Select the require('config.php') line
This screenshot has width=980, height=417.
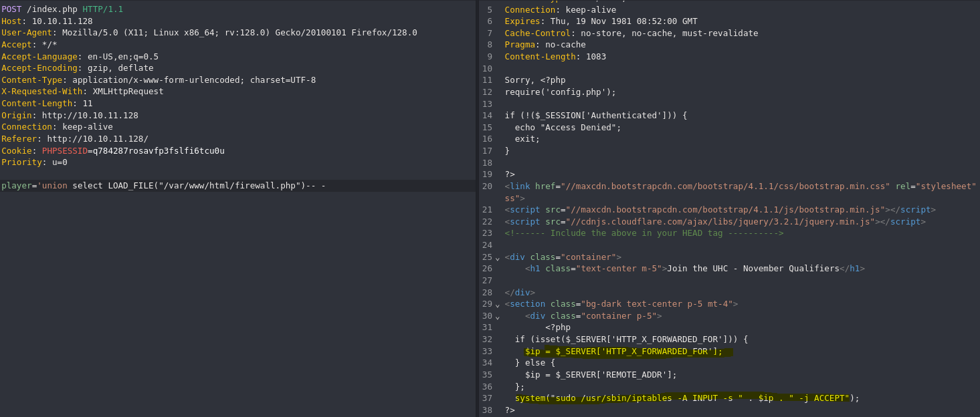coord(561,92)
